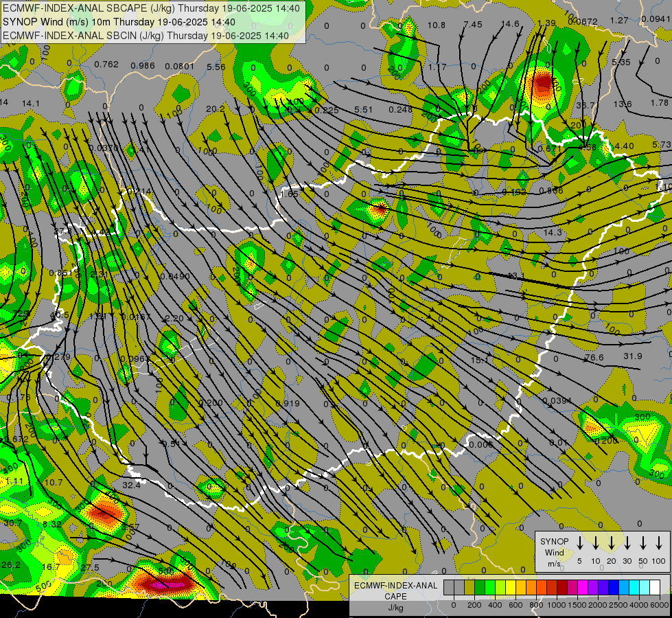Click the 6000 tick label in CAPE legend

(660, 605)
